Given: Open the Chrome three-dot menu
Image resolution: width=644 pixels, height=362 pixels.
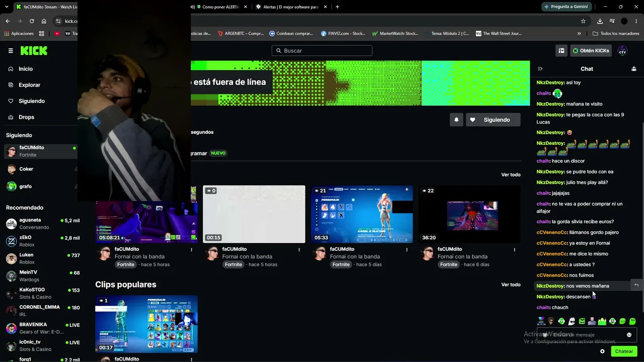Looking at the screenshot, I should [x=636, y=21].
